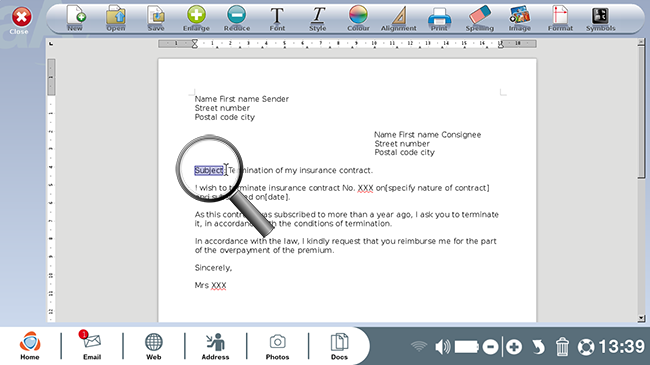Save the document using the Save icon
The width and height of the screenshot is (650, 365).
(x=156, y=18)
